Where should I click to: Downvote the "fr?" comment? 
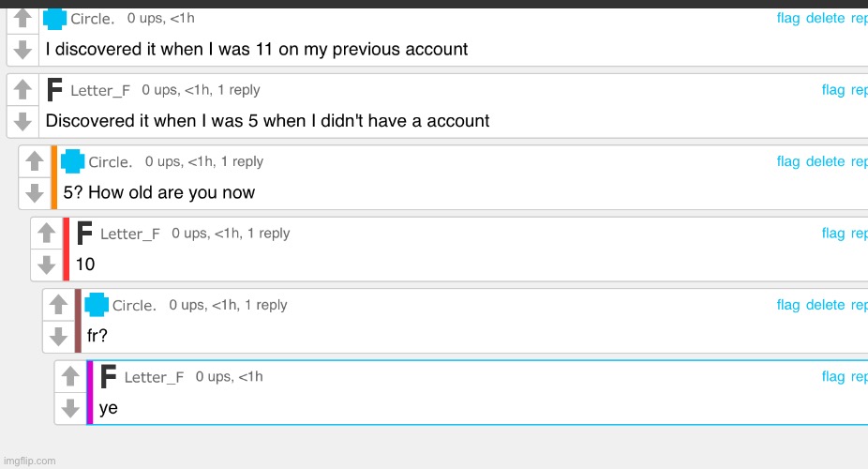[x=59, y=336]
